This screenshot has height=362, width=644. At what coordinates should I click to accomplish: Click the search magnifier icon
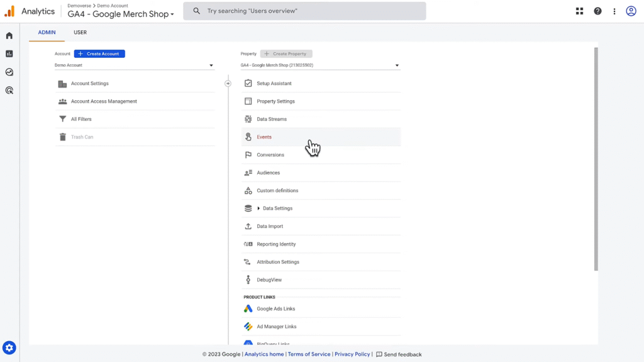[196, 11]
